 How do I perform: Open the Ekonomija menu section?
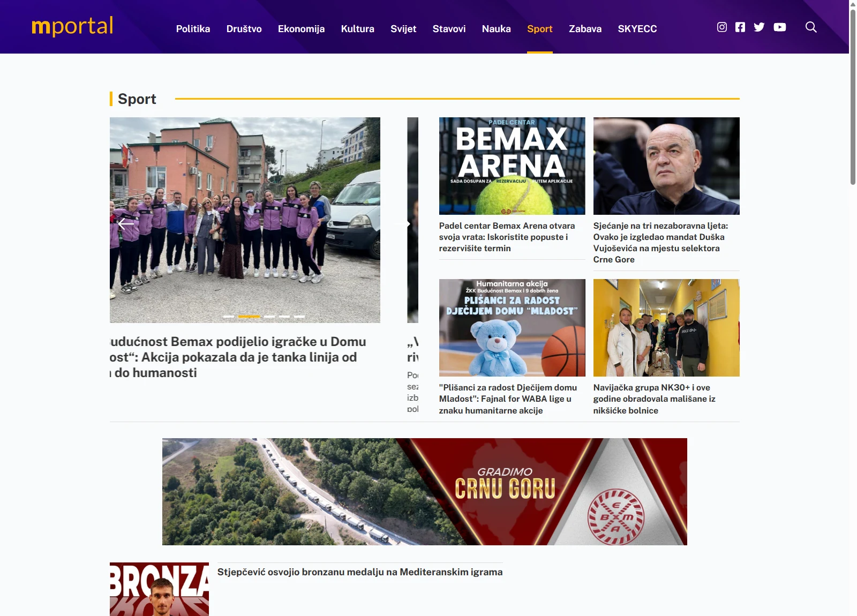[x=301, y=29]
